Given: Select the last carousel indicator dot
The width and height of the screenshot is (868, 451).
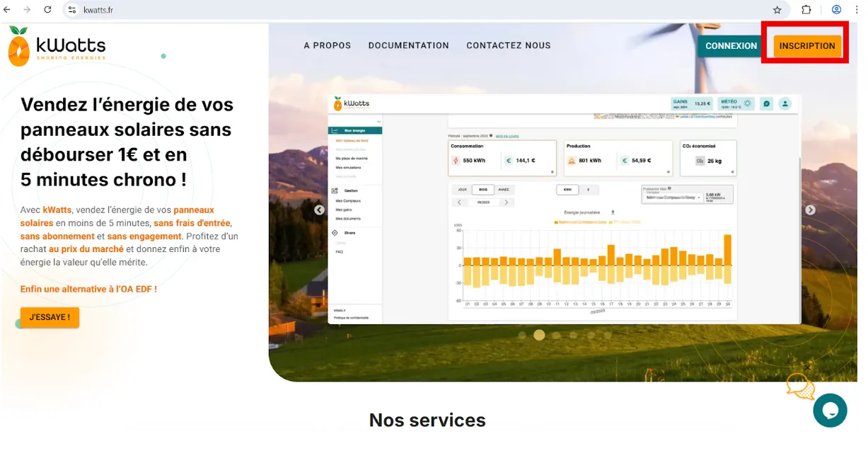Looking at the screenshot, I should pos(607,335).
